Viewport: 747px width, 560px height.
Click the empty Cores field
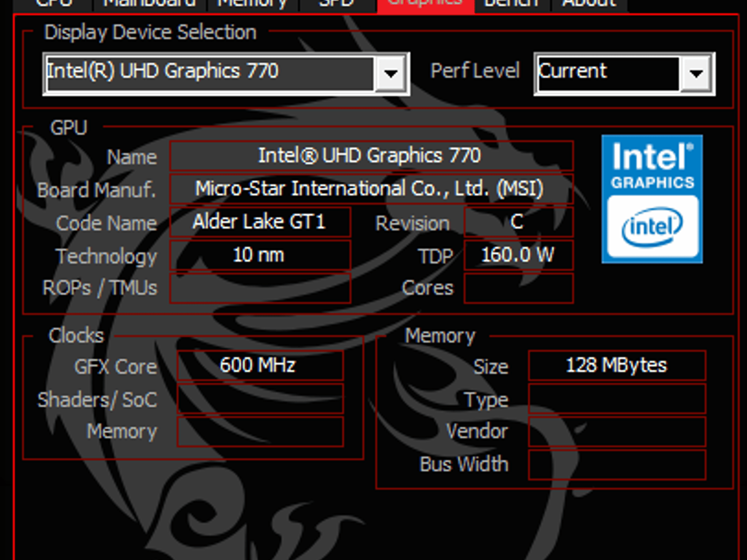tap(518, 288)
